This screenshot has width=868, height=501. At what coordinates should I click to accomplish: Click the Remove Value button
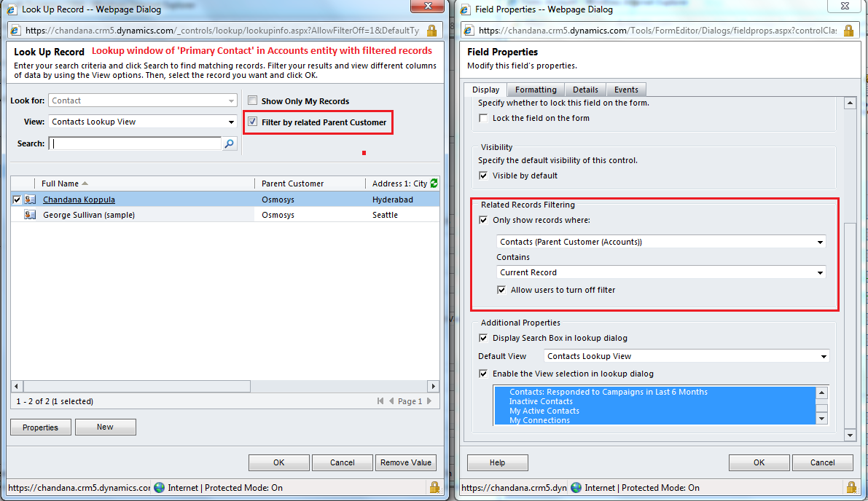tap(405, 462)
